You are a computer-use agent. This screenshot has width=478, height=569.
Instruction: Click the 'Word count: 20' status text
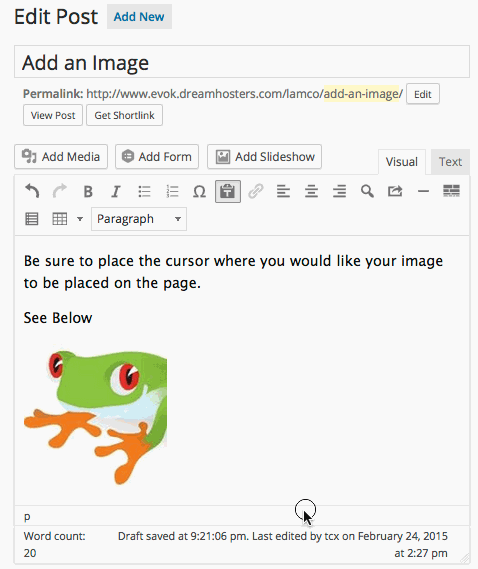(54, 545)
